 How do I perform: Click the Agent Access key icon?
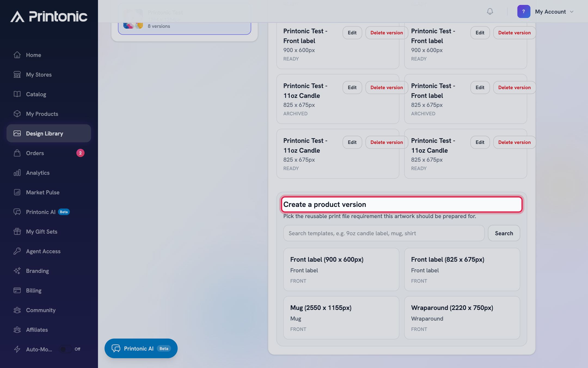(17, 251)
